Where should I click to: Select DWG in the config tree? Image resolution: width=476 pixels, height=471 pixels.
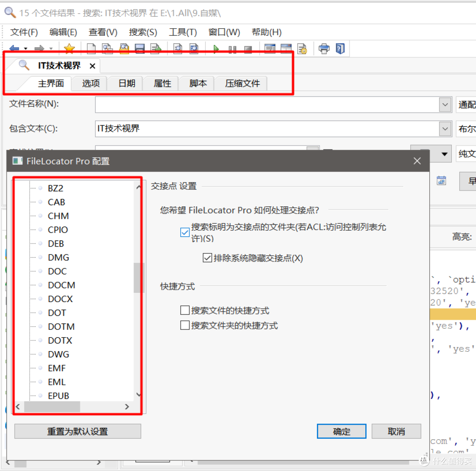pyautogui.click(x=58, y=355)
